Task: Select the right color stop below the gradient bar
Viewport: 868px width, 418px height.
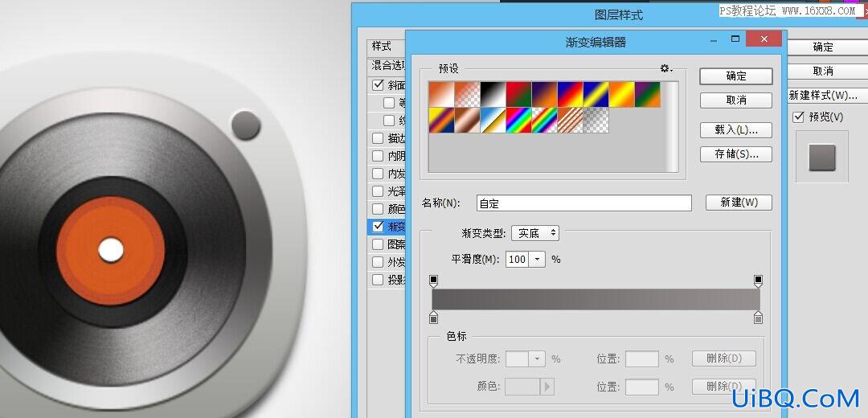Action: (759, 318)
